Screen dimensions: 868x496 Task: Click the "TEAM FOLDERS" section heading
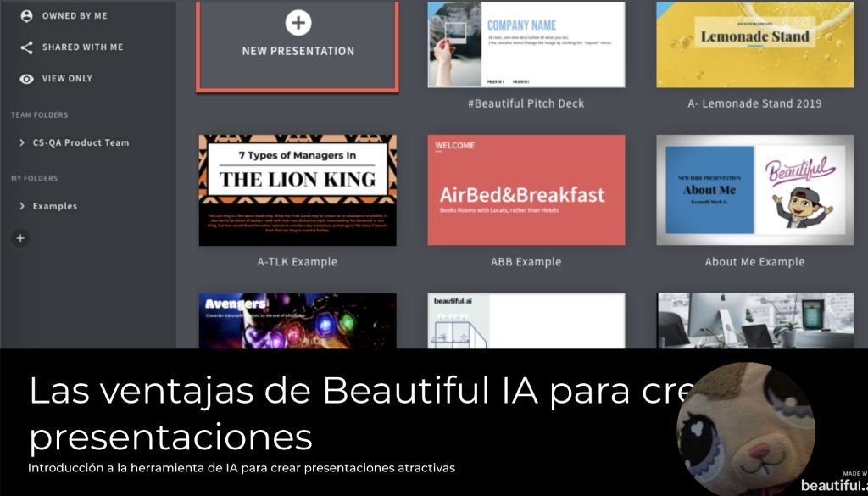pos(39,115)
